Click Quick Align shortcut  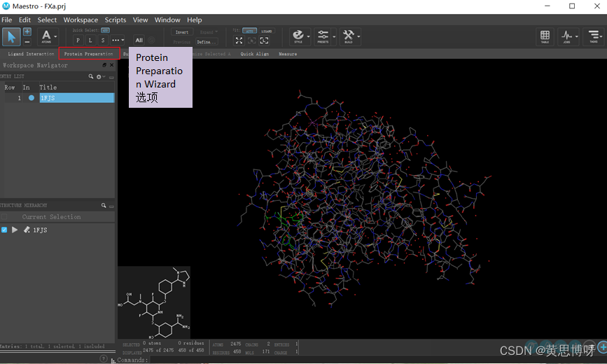click(255, 54)
